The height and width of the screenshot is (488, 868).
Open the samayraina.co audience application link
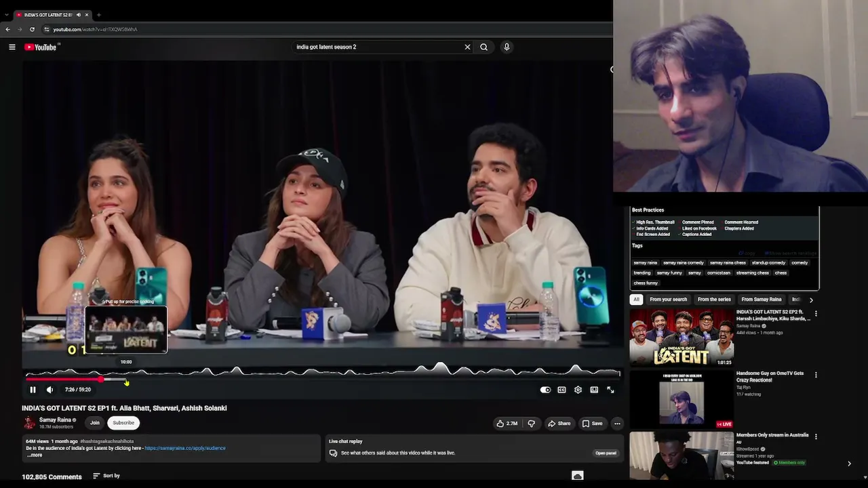[x=185, y=448]
